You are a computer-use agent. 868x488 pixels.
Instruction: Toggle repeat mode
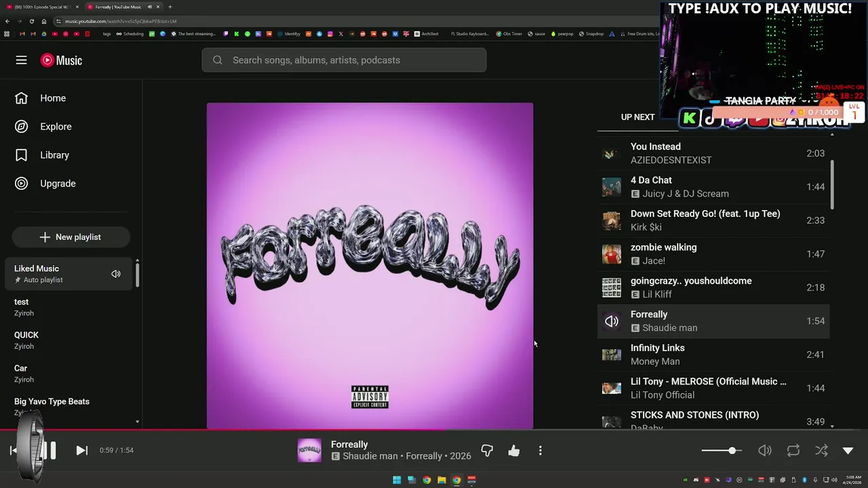pyautogui.click(x=793, y=451)
